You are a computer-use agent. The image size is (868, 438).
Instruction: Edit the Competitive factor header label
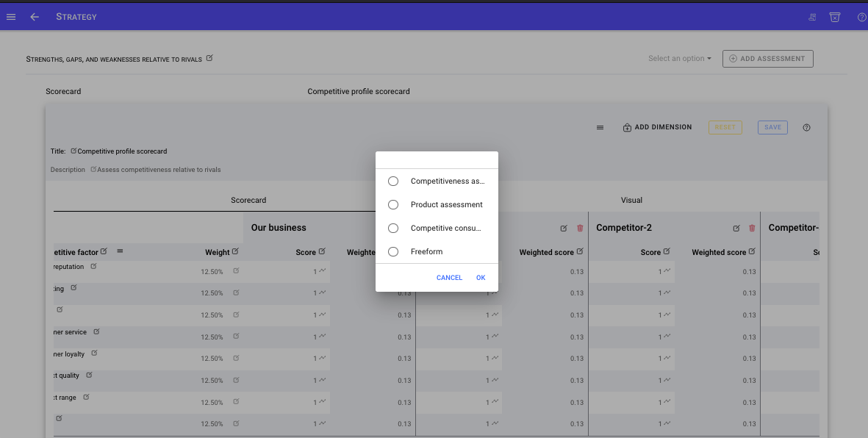pyautogui.click(x=104, y=251)
